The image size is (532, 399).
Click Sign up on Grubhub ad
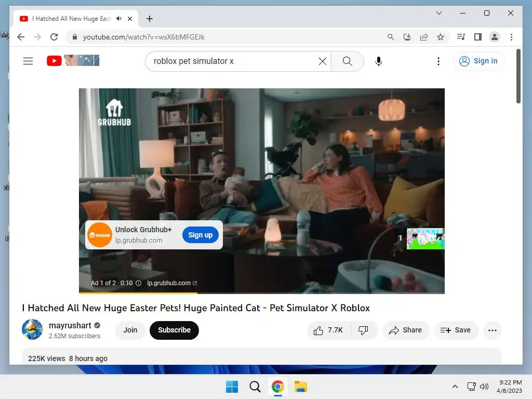[200, 235]
